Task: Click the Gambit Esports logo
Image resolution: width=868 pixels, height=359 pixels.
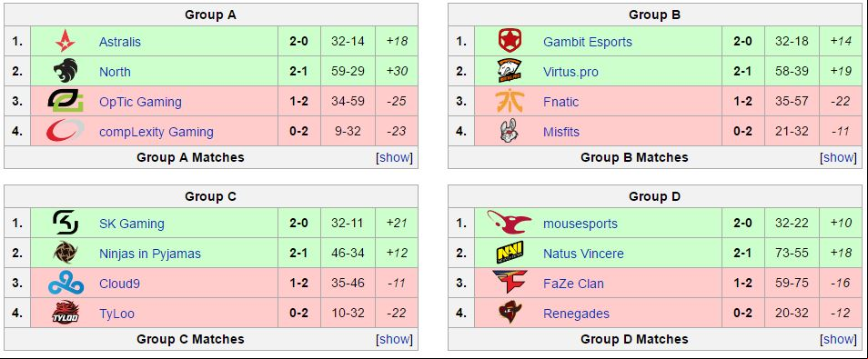Action: (510, 42)
